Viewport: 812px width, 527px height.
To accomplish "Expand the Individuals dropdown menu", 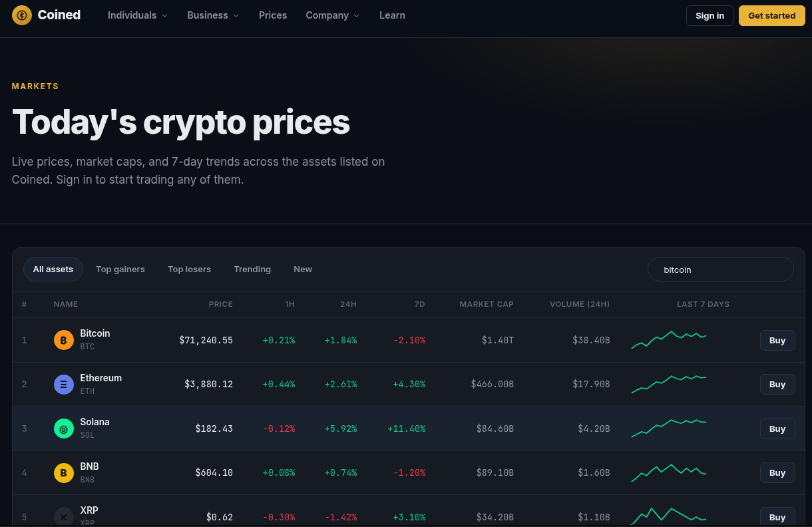I will (x=138, y=15).
